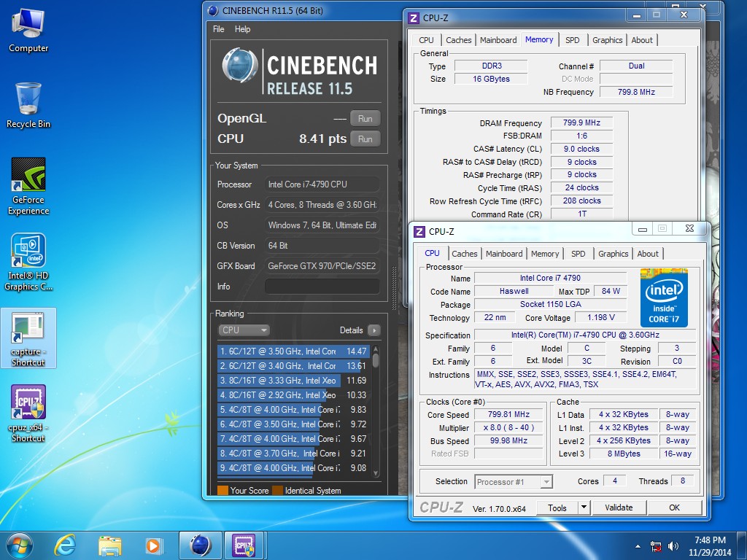Select ranking entry 4C/8T @ 3.70 GHz 9.21
This screenshot has height=560, width=747.
[293, 454]
